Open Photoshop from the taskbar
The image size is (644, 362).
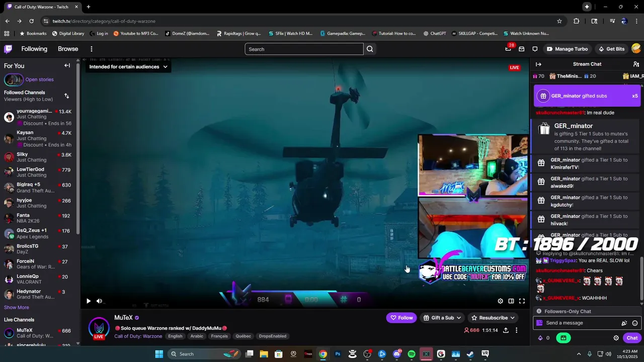click(x=338, y=354)
